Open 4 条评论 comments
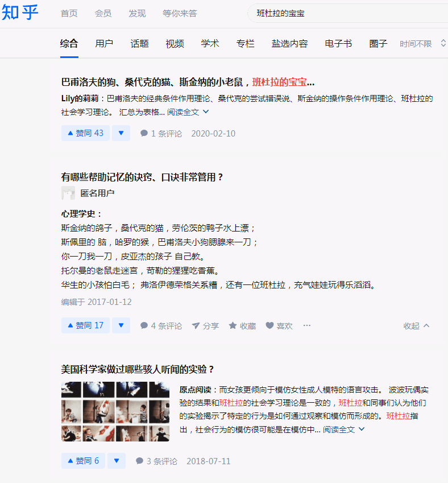This screenshot has width=448, height=483. [161, 325]
